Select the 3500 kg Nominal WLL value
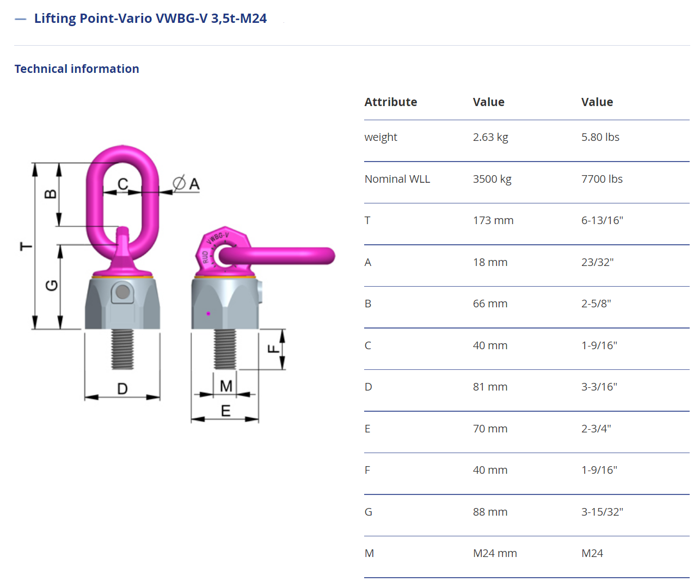Viewport: 700px width, 588px height. (492, 179)
